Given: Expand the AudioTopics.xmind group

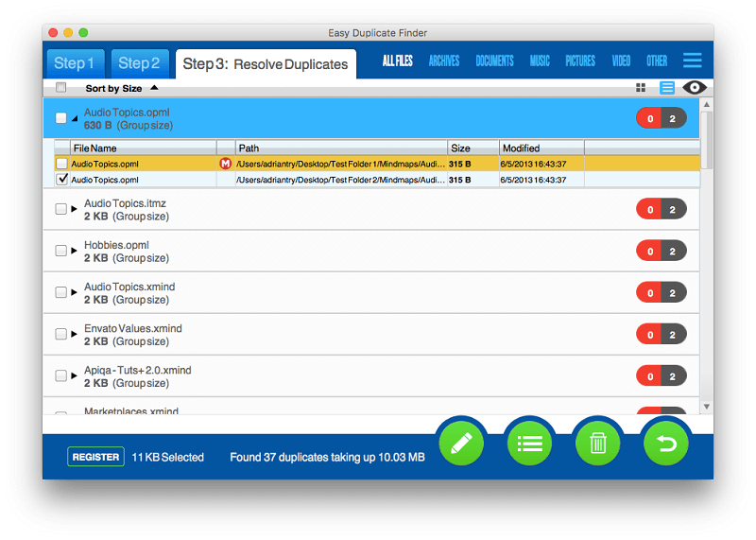Looking at the screenshot, I should 75,292.
